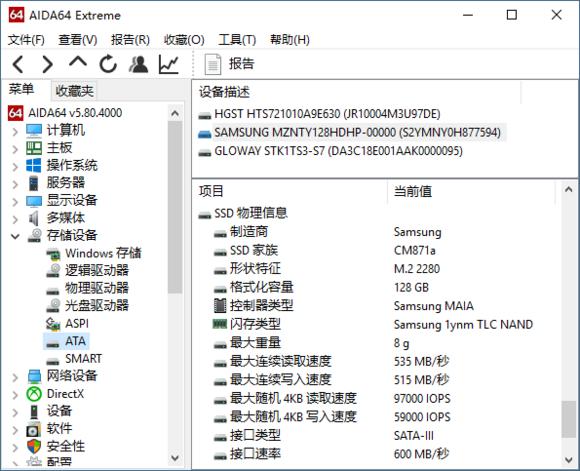Click the details list scrollbar thumb
Viewport: 580px width, 471px height.
click(569, 420)
